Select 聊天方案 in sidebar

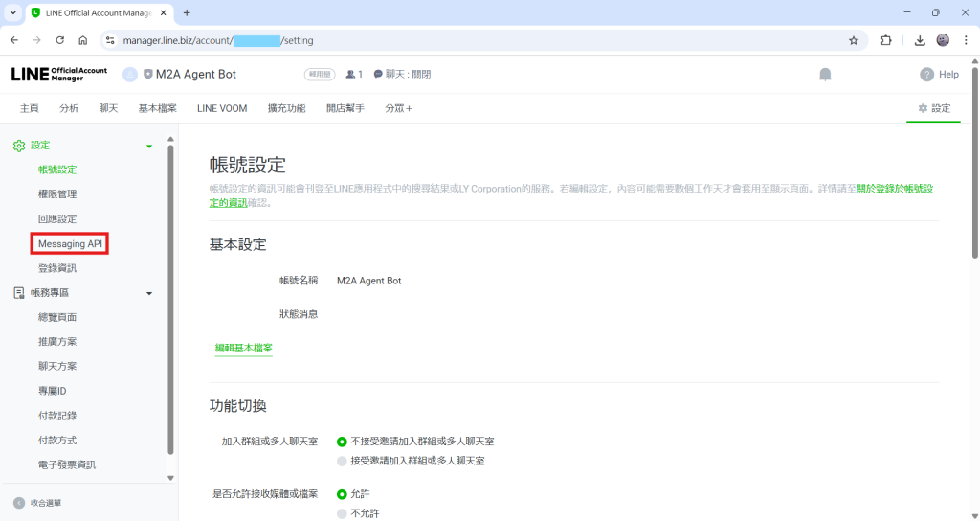click(x=57, y=366)
